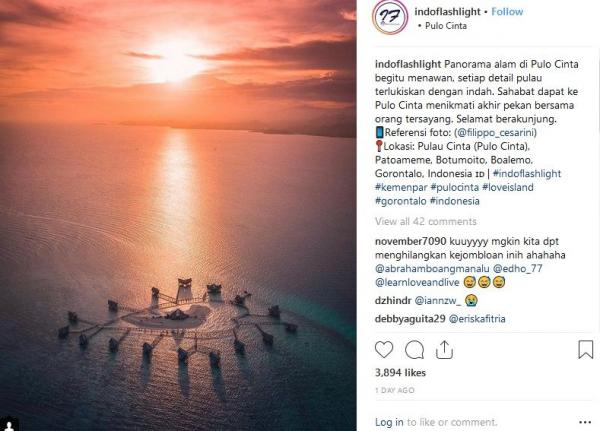Screen dimensions: 600x431
Task: Share the post using the upload arrow icon
Action: [x=444, y=349]
